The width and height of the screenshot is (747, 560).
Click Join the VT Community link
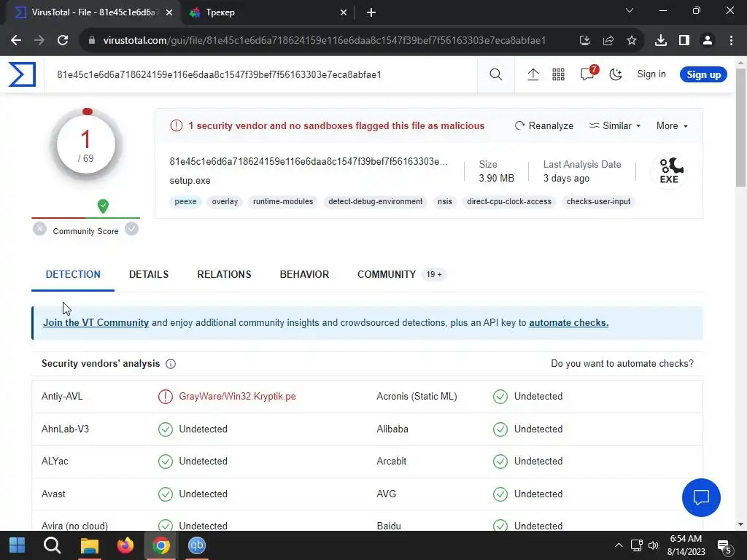click(x=96, y=323)
